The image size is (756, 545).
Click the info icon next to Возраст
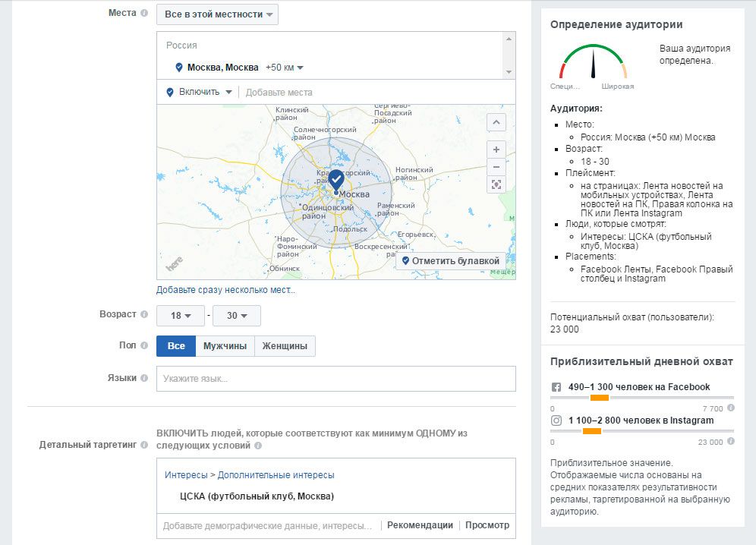click(144, 314)
